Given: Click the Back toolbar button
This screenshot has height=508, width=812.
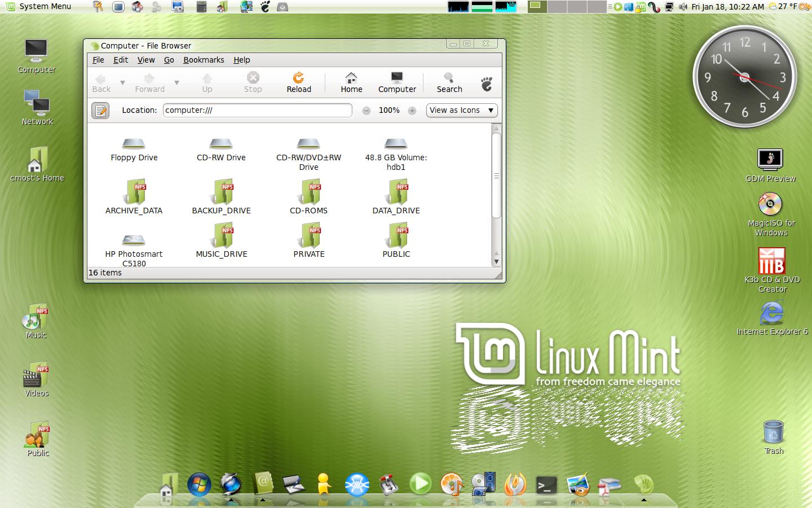Looking at the screenshot, I should [x=101, y=82].
